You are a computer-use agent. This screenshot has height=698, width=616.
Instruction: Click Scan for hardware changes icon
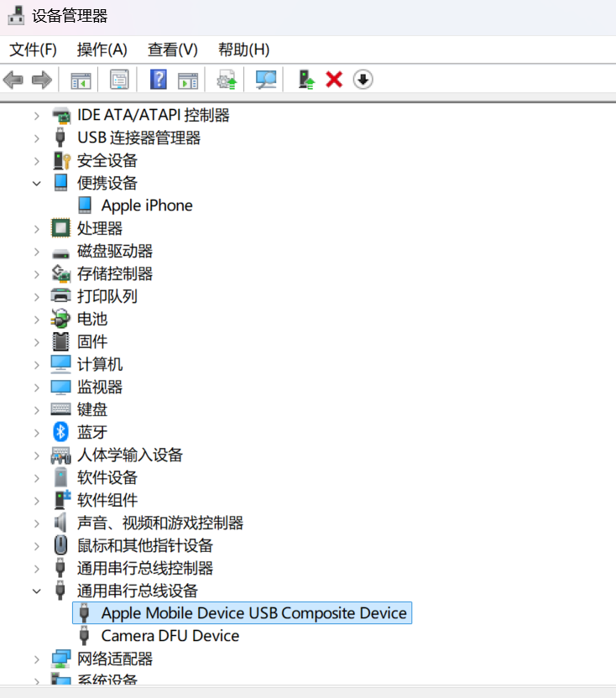coord(266,81)
